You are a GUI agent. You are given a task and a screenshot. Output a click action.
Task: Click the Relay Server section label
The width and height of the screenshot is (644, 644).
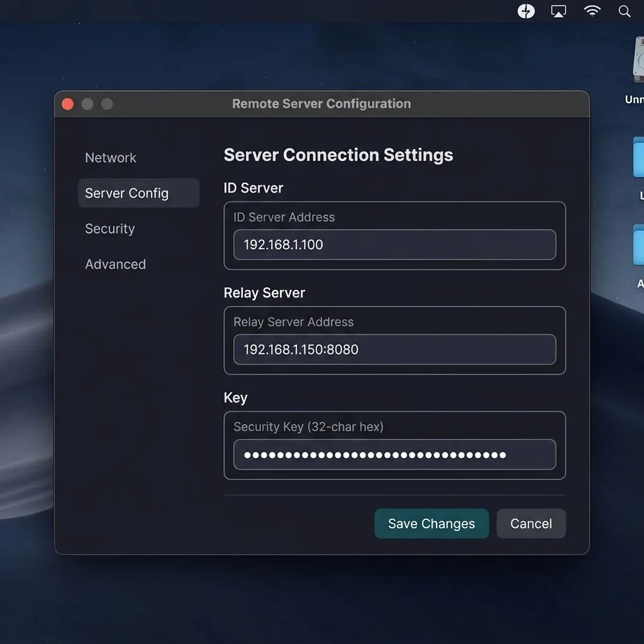tap(264, 293)
